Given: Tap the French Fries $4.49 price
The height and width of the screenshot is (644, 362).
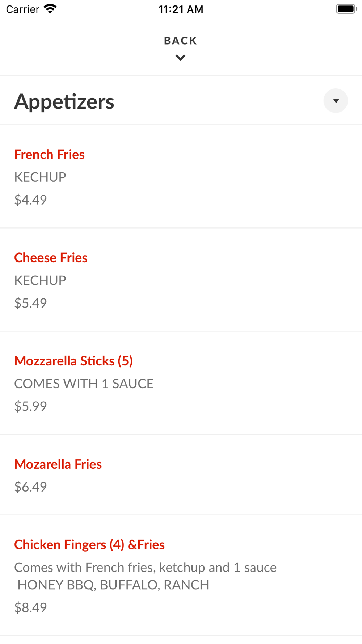Looking at the screenshot, I should click(x=30, y=200).
